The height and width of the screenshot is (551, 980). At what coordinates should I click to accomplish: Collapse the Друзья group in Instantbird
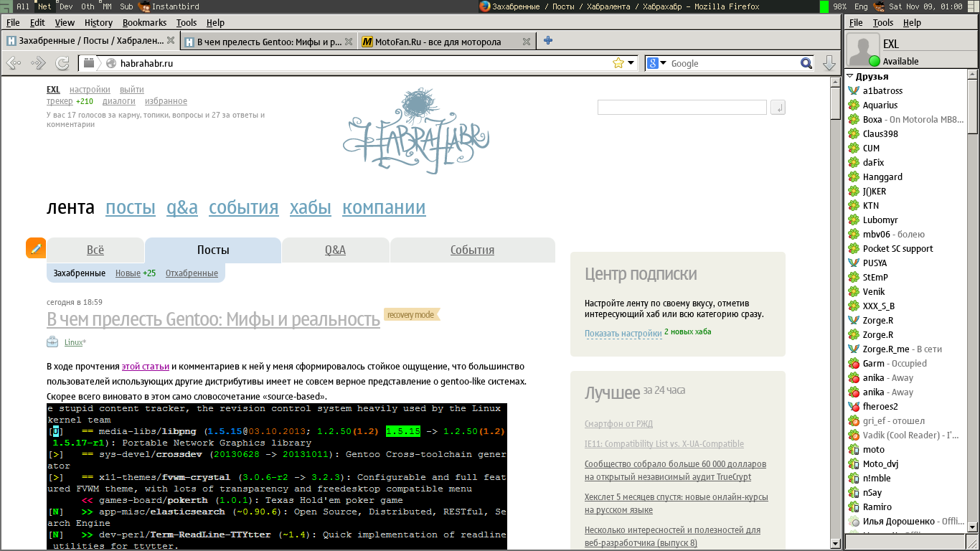(849, 76)
